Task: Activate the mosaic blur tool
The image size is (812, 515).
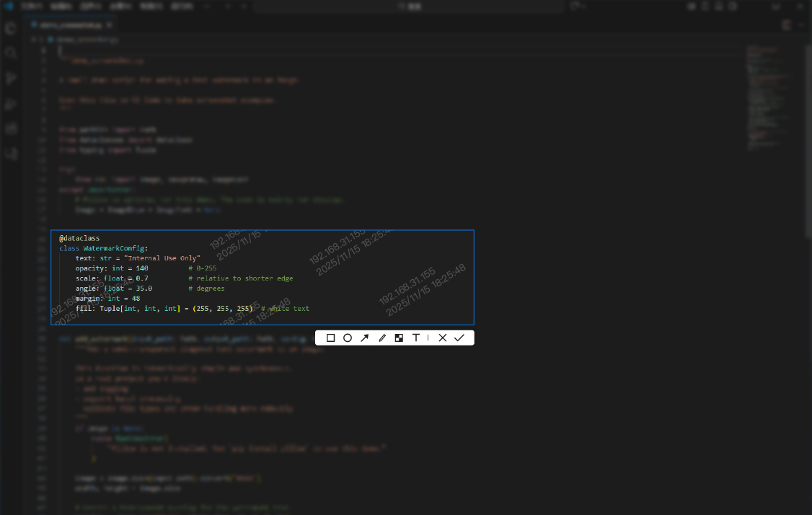Action: pyautogui.click(x=399, y=338)
